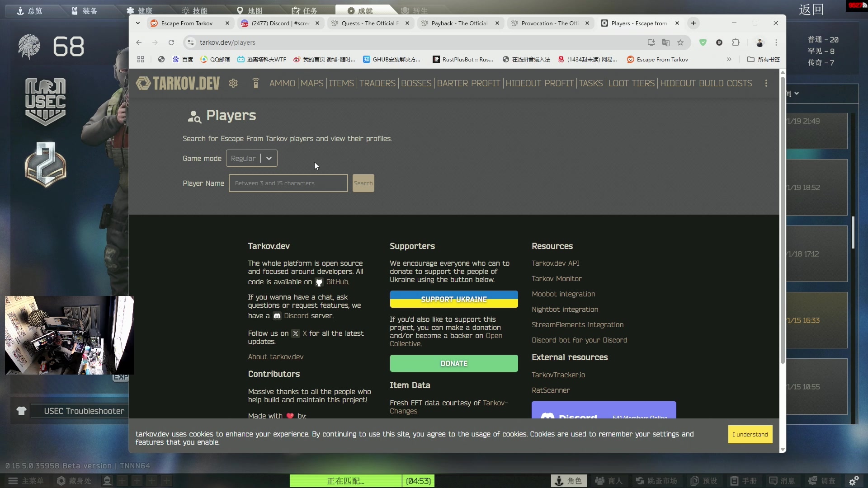Accept cookies with I understand button
Screen dimensions: 868x488
coord(750,434)
